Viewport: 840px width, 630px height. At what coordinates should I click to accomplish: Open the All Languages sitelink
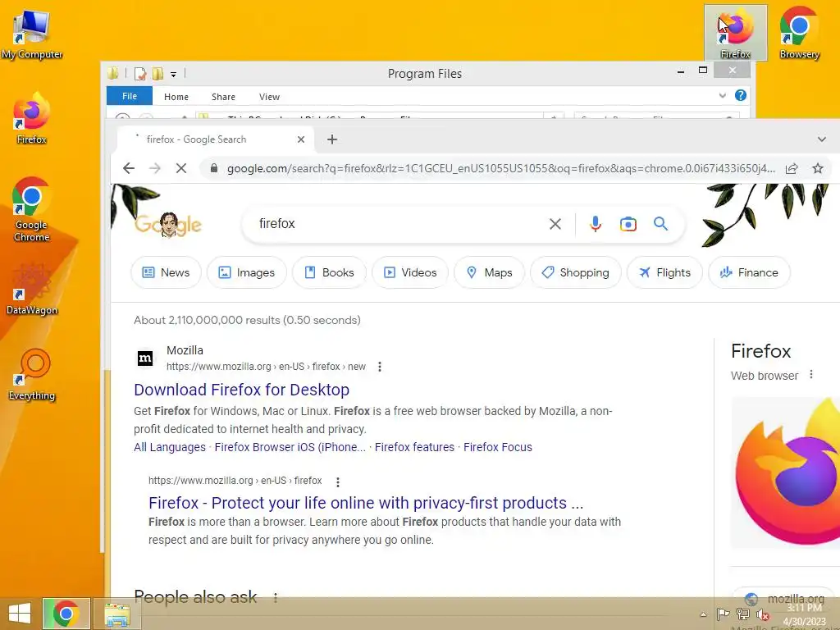point(170,447)
